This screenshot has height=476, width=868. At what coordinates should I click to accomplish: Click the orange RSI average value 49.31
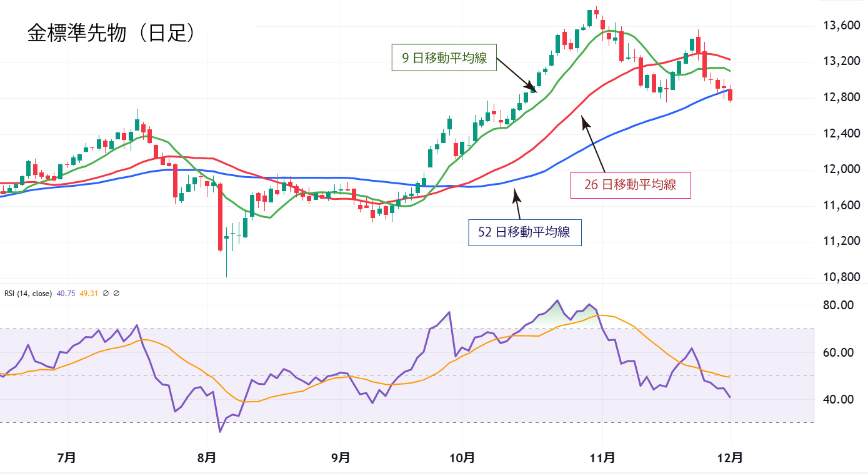tap(89, 293)
